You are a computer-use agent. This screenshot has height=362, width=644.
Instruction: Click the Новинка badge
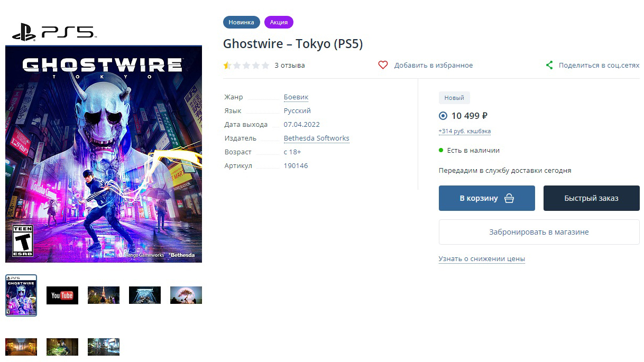pyautogui.click(x=241, y=22)
